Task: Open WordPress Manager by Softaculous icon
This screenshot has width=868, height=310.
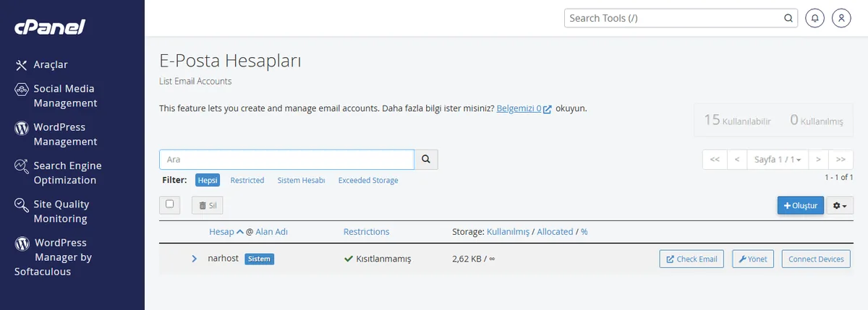Action: (21, 244)
